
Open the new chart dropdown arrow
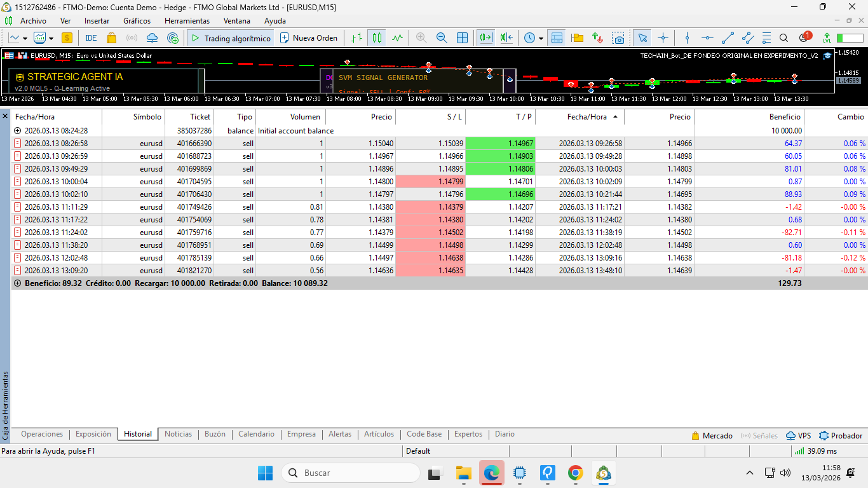25,38
